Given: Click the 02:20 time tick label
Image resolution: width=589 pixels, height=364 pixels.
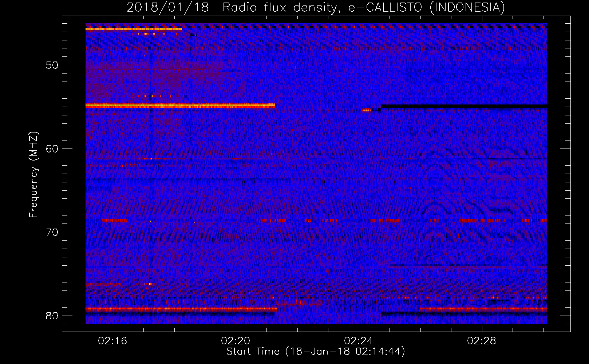Looking at the screenshot, I should (236, 341).
